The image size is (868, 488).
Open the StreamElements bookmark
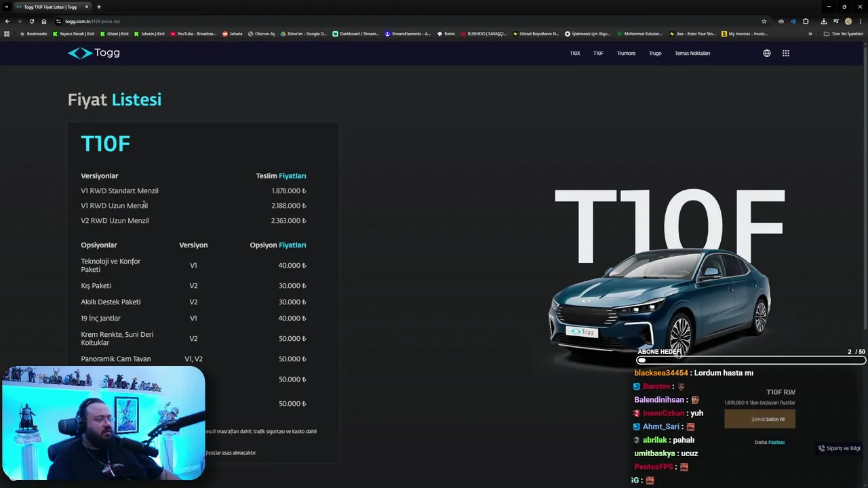click(x=408, y=33)
